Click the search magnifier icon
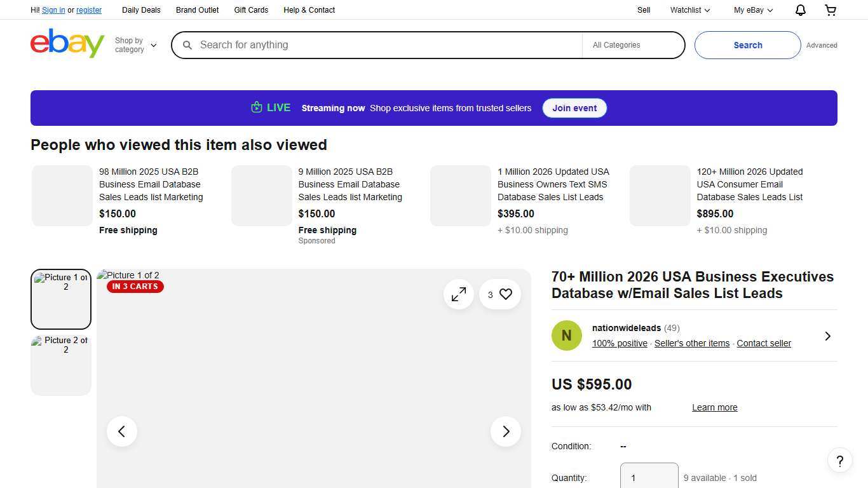Viewport: 868px width, 488px height. (187, 45)
